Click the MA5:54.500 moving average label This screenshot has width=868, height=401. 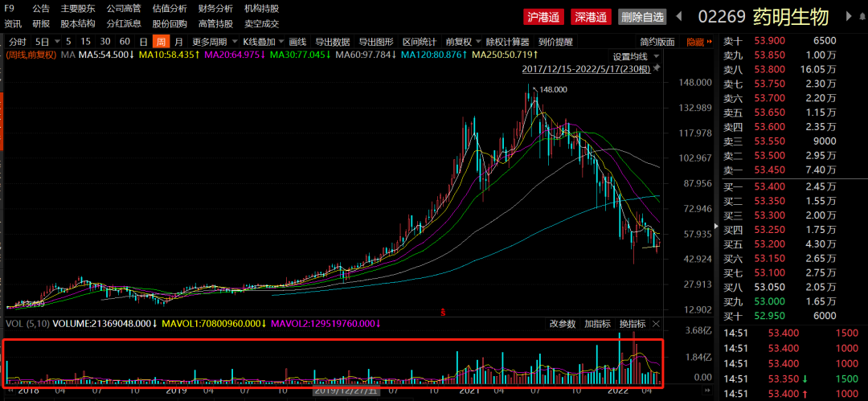coord(106,55)
